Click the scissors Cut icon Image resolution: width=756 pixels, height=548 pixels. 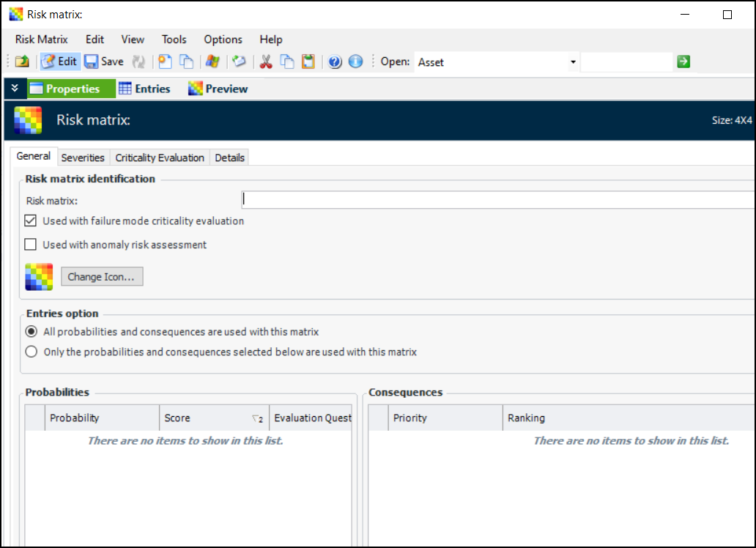tap(266, 62)
